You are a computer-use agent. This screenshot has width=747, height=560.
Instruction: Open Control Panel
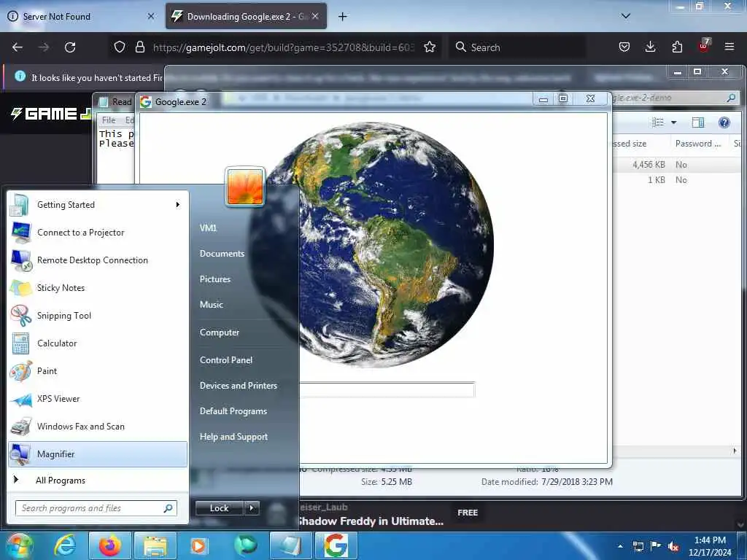[x=226, y=360]
